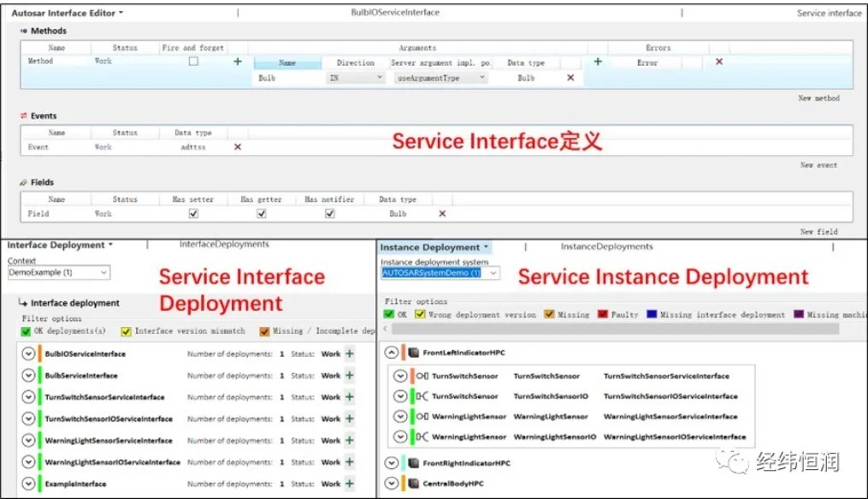
Task: Open the Direction dropdown showing IN
Action: 355,77
